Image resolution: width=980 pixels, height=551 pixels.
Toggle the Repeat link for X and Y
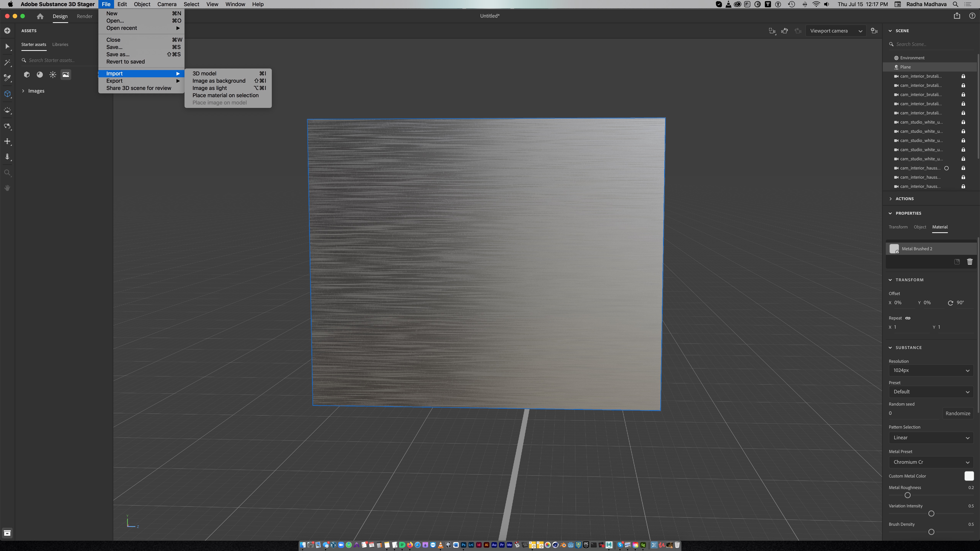907,318
